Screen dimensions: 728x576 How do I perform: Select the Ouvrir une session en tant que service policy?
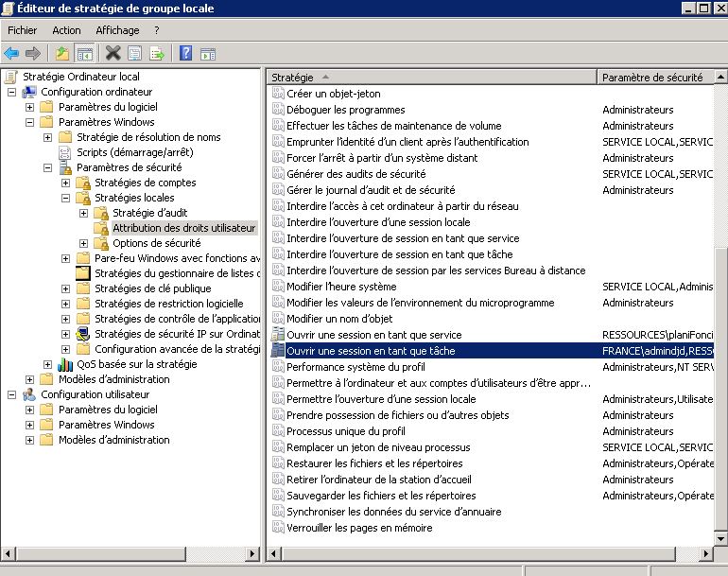[373, 335]
